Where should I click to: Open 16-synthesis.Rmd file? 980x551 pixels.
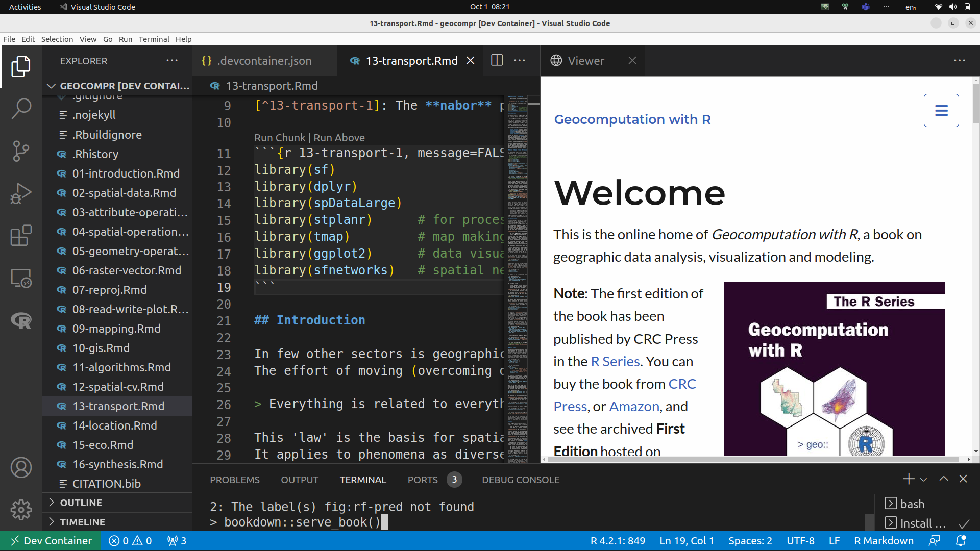coord(117,464)
